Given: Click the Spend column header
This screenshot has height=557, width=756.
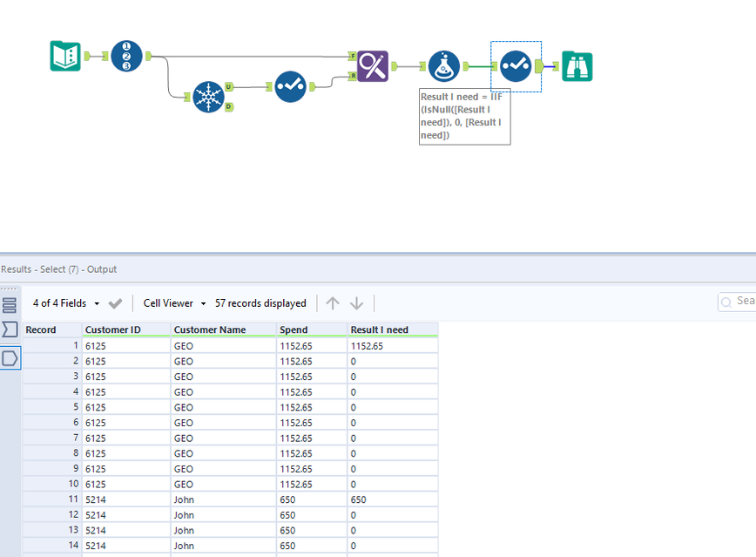Looking at the screenshot, I should 312,329.
